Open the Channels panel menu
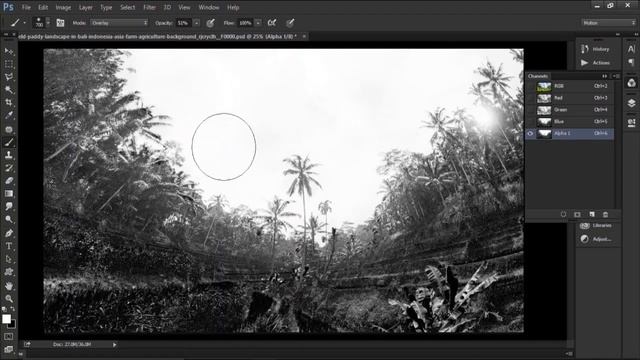This screenshot has height=360, width=640. click(x=616, y=76)
